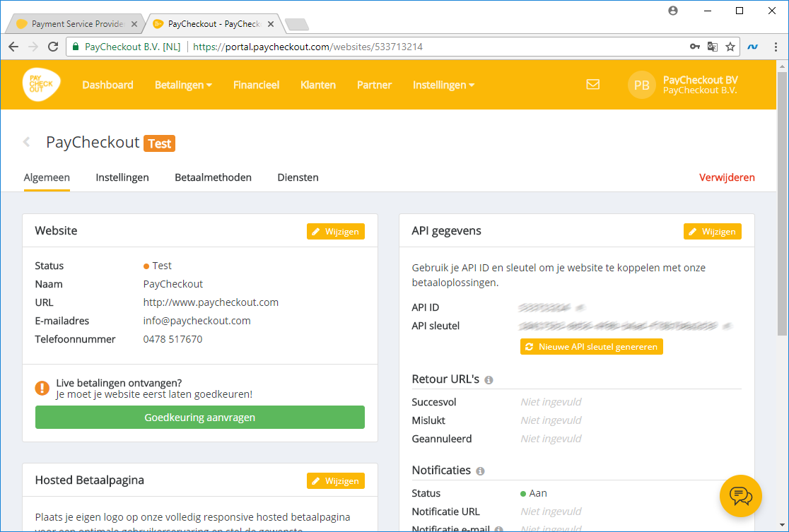The width and height of the screenshot is (789, 532).
Task: Click the translate page icon
Action: click(x=713, y=47)
